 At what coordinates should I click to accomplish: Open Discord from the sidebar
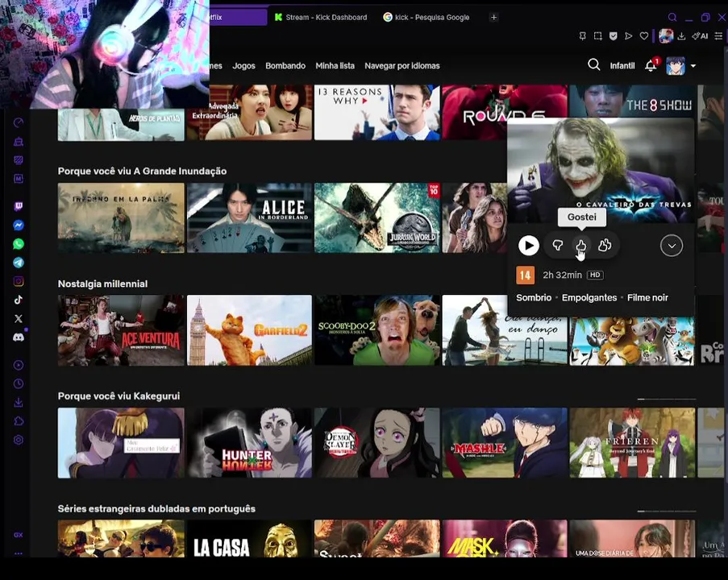coord(18,338)
